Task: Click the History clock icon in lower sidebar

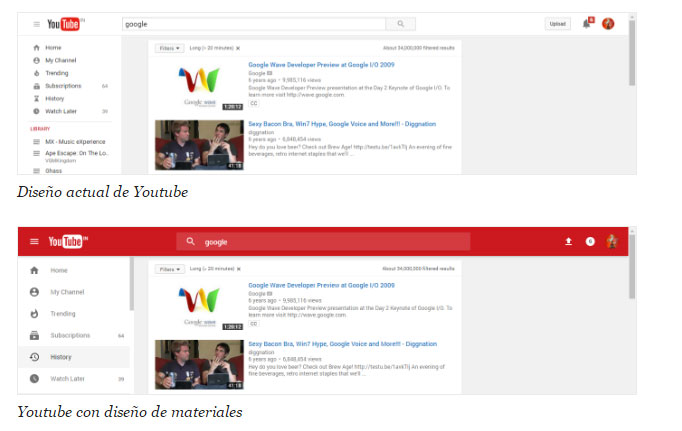Action: 34,357
